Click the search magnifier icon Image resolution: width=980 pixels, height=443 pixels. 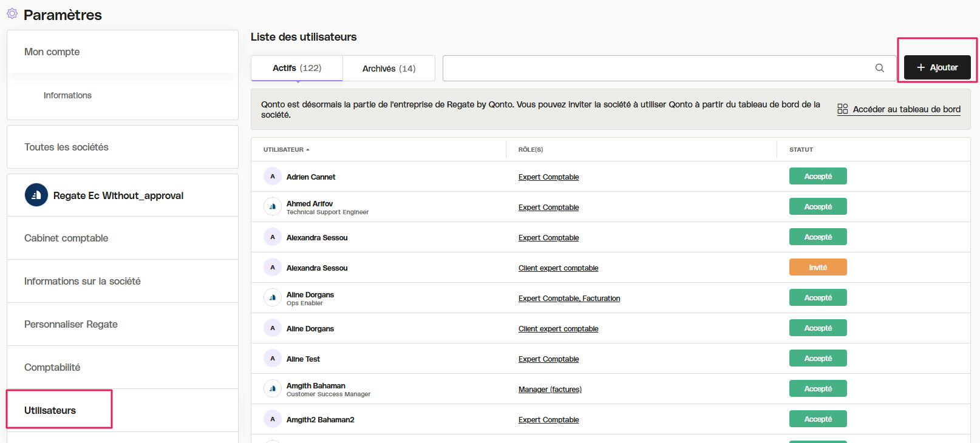(x=879, y=68)
